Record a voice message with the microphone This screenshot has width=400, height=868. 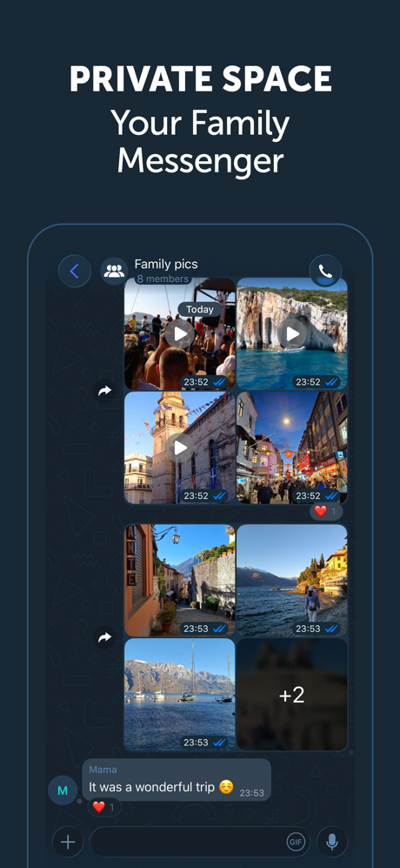click(x=332, y=842)
